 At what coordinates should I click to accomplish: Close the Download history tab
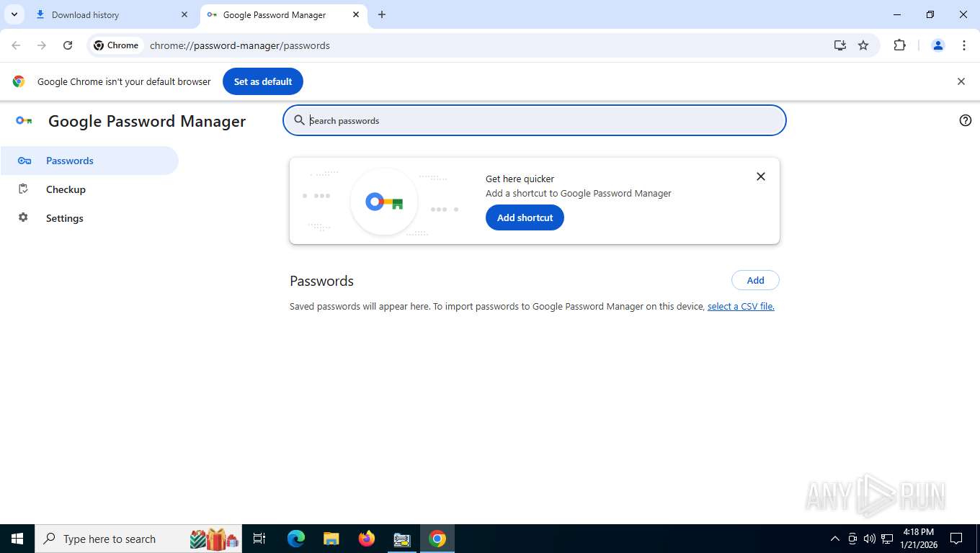[184, 14]
